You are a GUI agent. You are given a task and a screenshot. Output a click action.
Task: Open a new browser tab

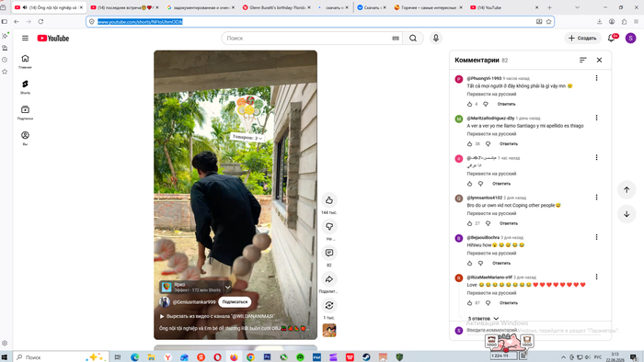pos(549,7)
